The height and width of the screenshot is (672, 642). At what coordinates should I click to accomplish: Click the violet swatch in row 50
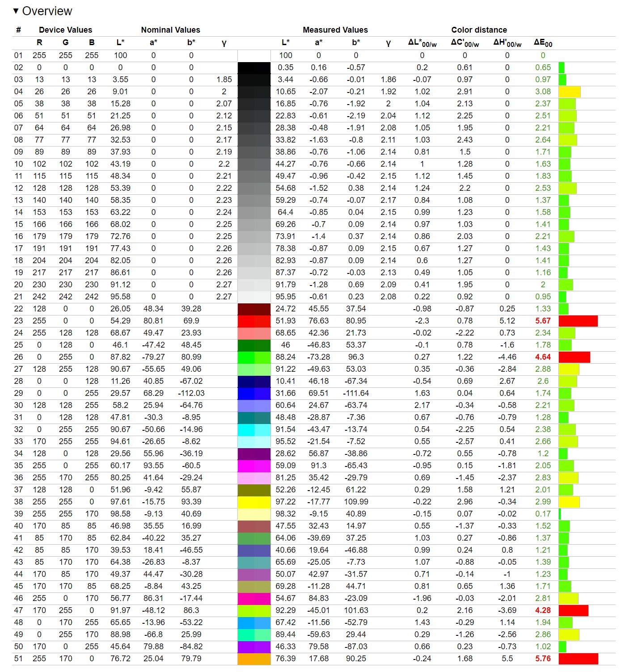(254, 647)
